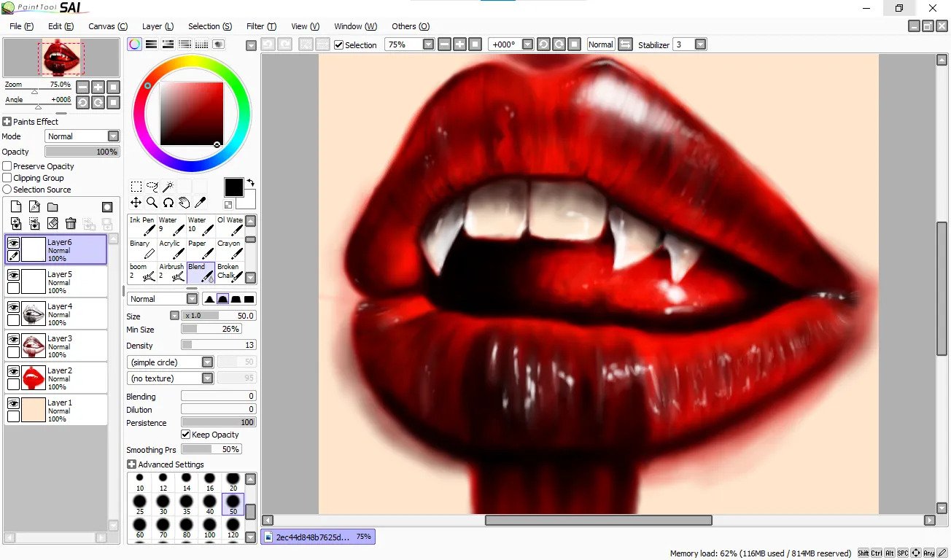Open the Layer menu
Viewport: 951px width, 560px height.
click(158, 26)
